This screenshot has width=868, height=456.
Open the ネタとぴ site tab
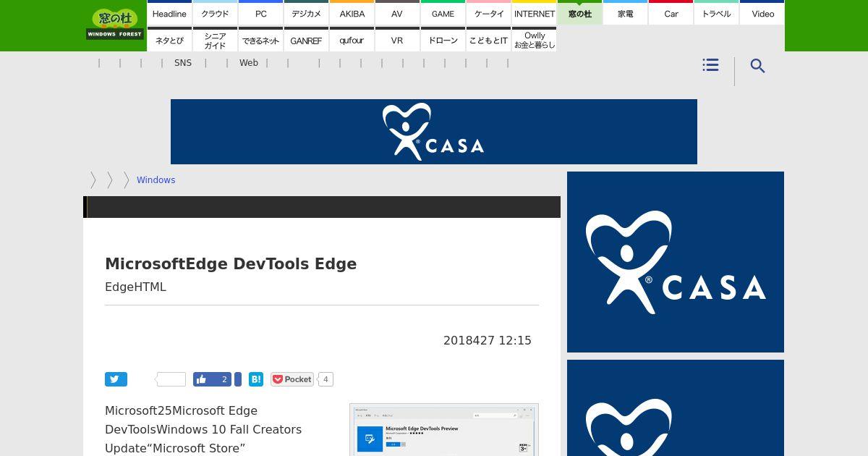(169, 39)
